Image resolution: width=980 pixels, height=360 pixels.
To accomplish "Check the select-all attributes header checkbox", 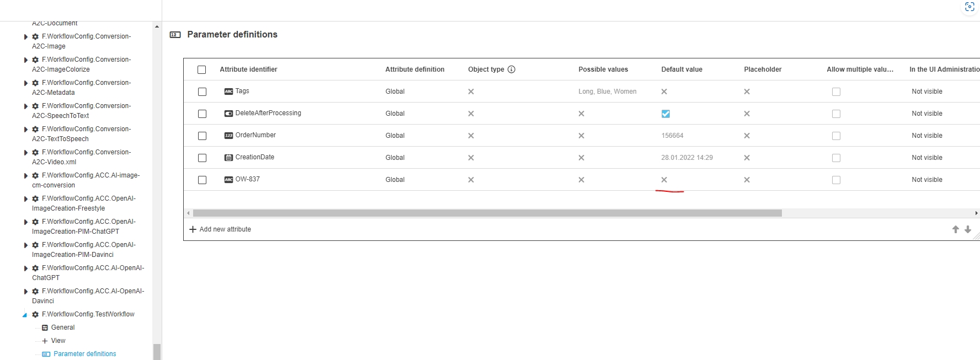I will tap(201, 69).
